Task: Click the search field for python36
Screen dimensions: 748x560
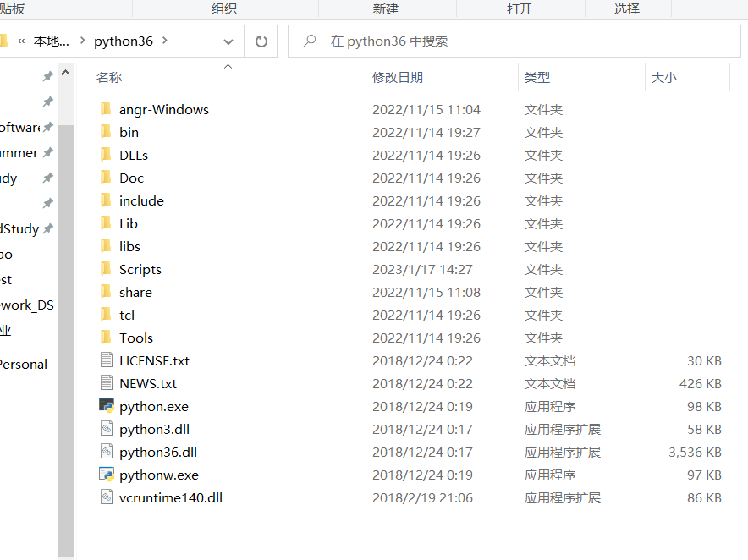Action: coord(514,41)
